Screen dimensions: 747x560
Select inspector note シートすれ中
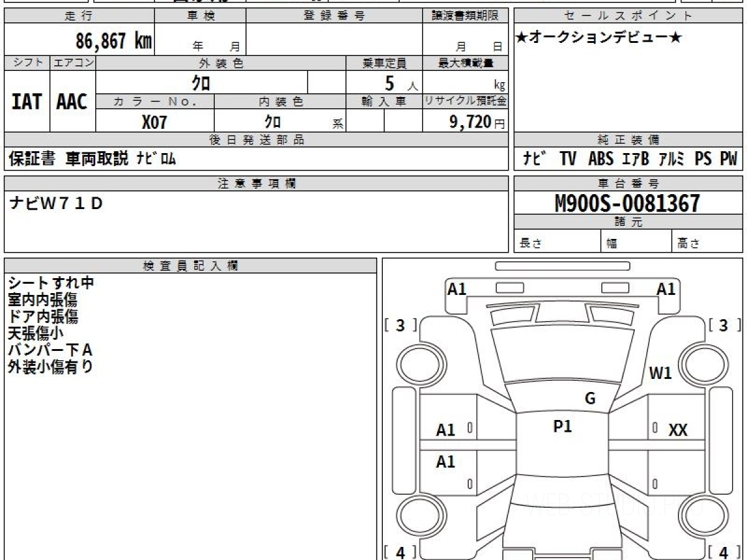point(51,283)
